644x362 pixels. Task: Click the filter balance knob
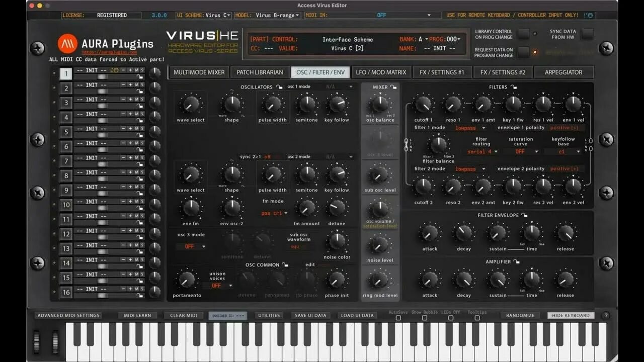438,145
